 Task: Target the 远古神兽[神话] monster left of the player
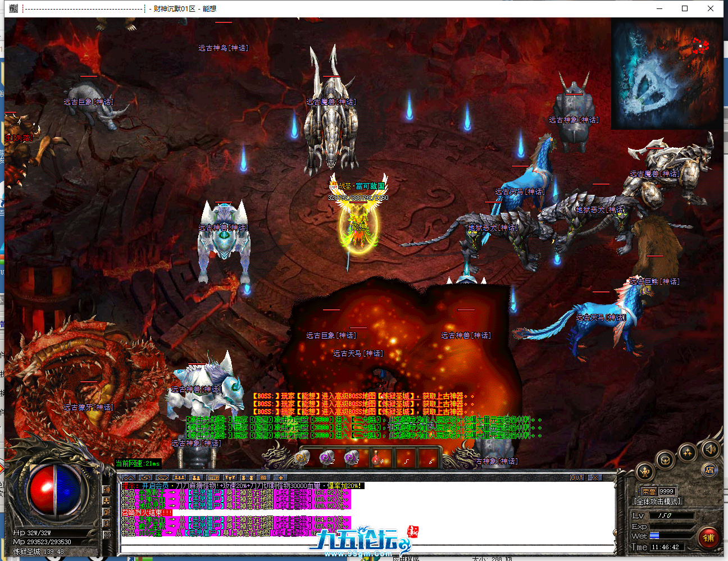point(224,241)
